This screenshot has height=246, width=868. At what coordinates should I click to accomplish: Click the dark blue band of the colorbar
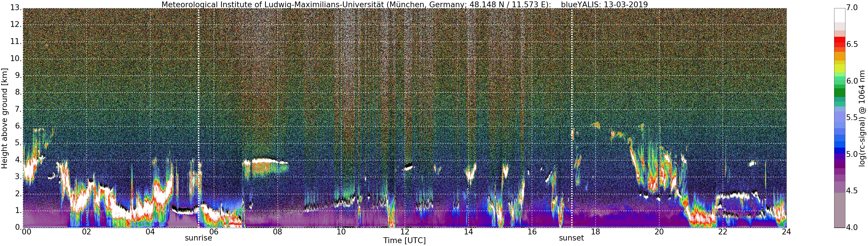(x=840, y=151)
